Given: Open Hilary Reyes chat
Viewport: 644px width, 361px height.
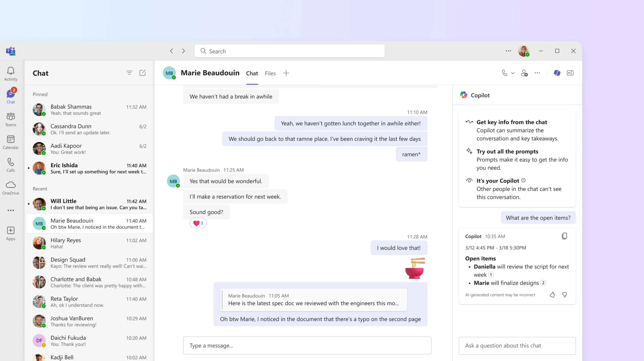Looking at the screenshot, I should (x=90, y=243).
